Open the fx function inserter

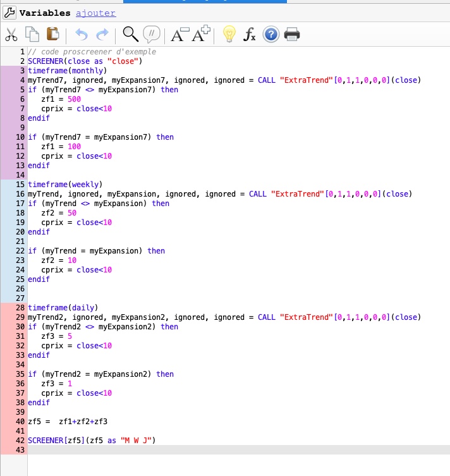coord(250,35)
